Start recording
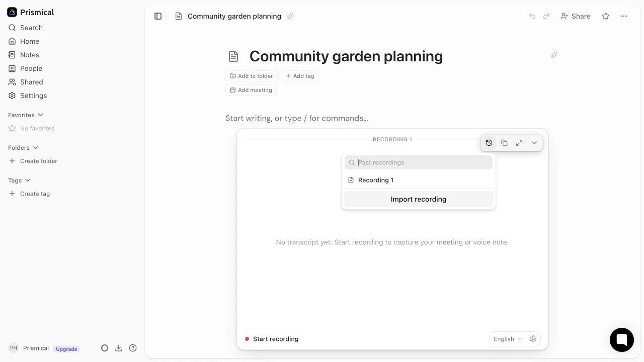 (x=272, y=339)
